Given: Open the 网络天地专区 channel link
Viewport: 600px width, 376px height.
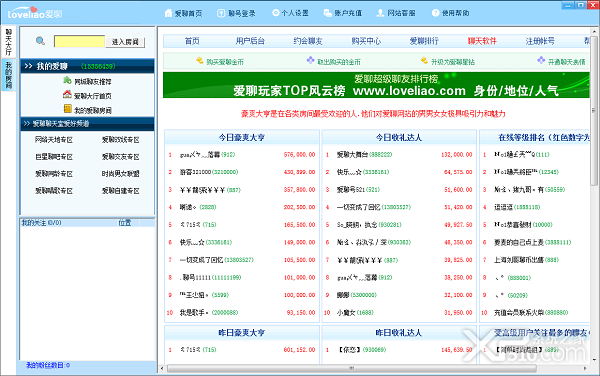Looking at the screenshot, I should pos(54,140).
